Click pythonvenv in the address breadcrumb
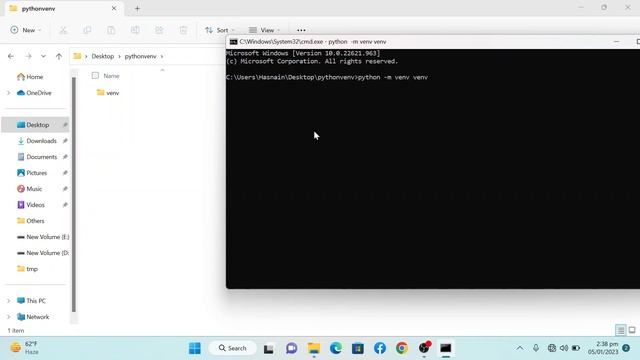Screen dimensions: 640x360 coord(140,56)
